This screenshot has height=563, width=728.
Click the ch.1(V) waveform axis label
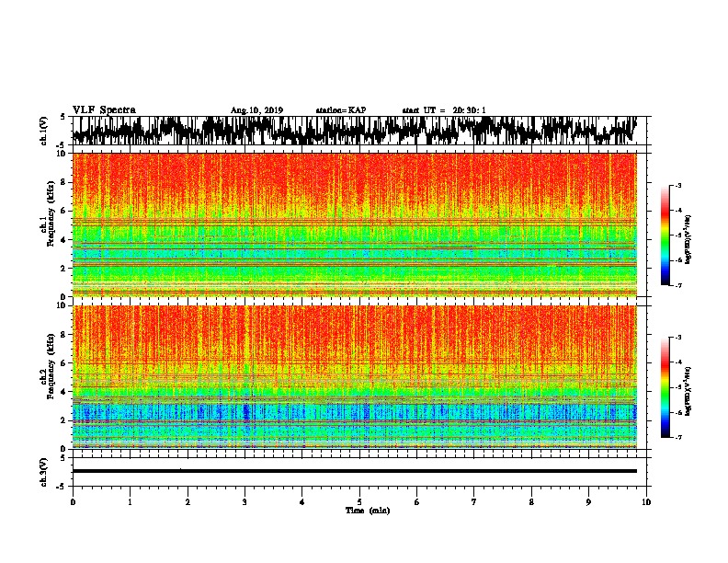pos(44,131)
